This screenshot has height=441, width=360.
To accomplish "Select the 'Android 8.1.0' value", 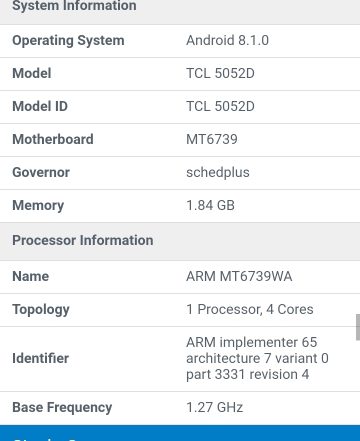I will (x=227, y=40).
